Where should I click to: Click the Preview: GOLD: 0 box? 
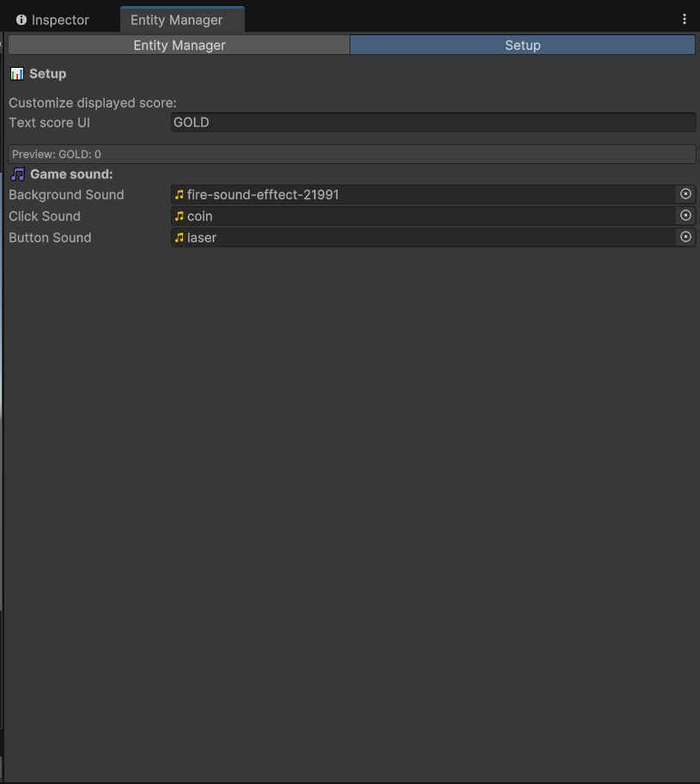coord(351,155)
